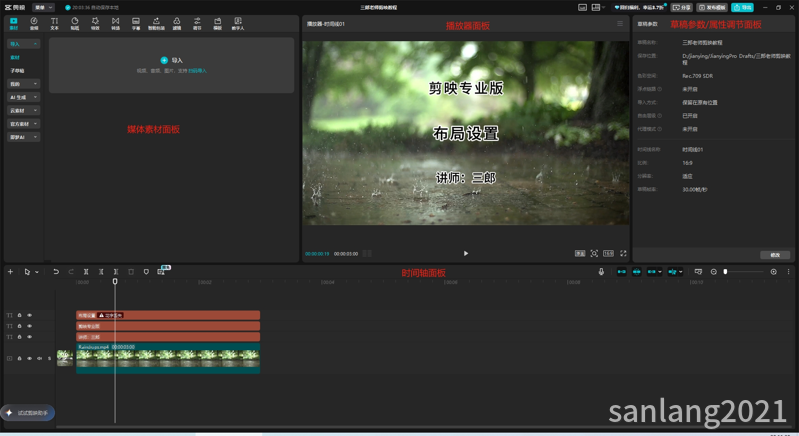Hide the second text track via eye
The image size is (799, 436).
[x=30, y=326]
